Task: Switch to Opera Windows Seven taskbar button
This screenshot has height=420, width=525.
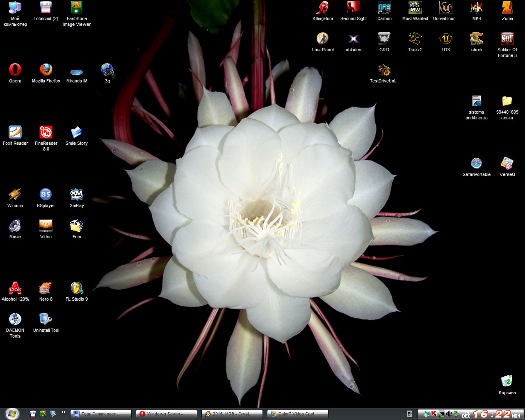Action: coord(167,414)
